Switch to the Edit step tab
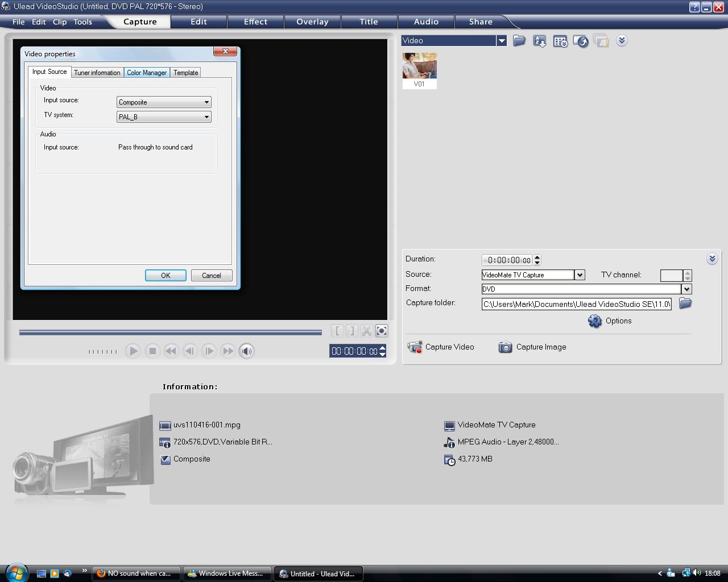 pyautogui.click(x=198, y=22)
